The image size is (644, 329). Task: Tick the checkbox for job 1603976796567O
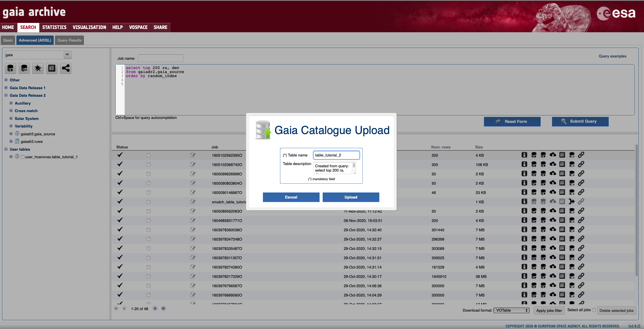pyautogui.click(x=148, y=286)
